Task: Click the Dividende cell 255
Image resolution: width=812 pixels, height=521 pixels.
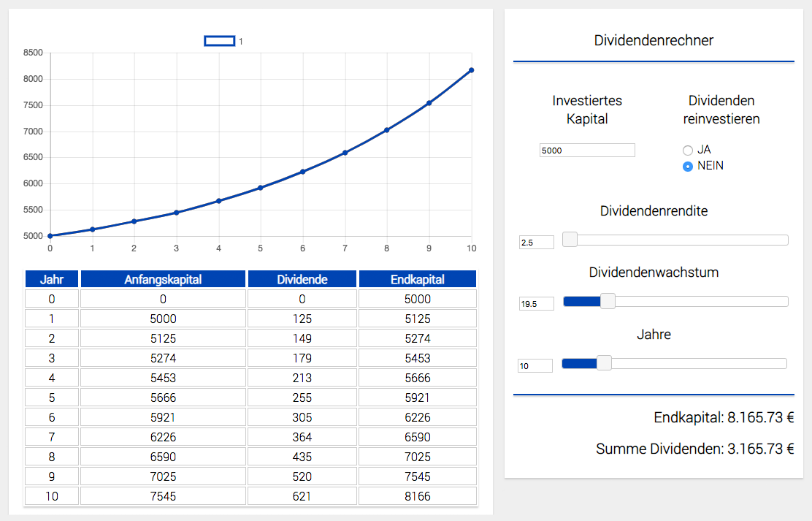Action: (302, 398)
